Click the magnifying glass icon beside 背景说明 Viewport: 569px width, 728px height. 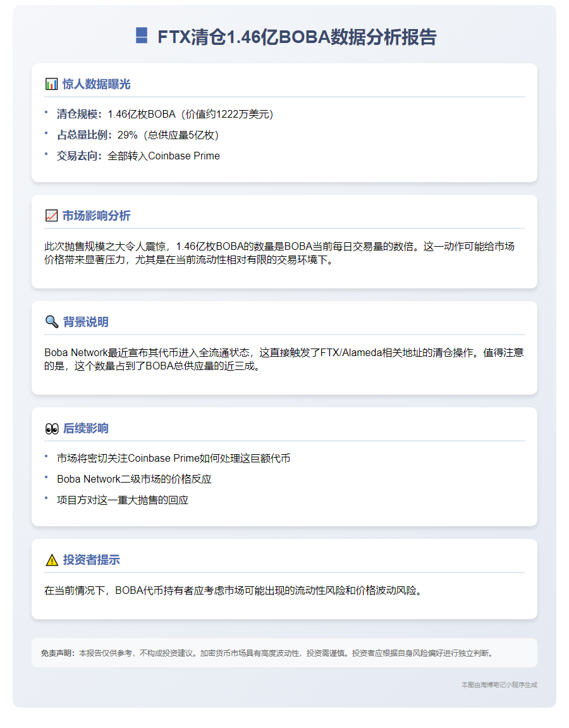(51, 321)
